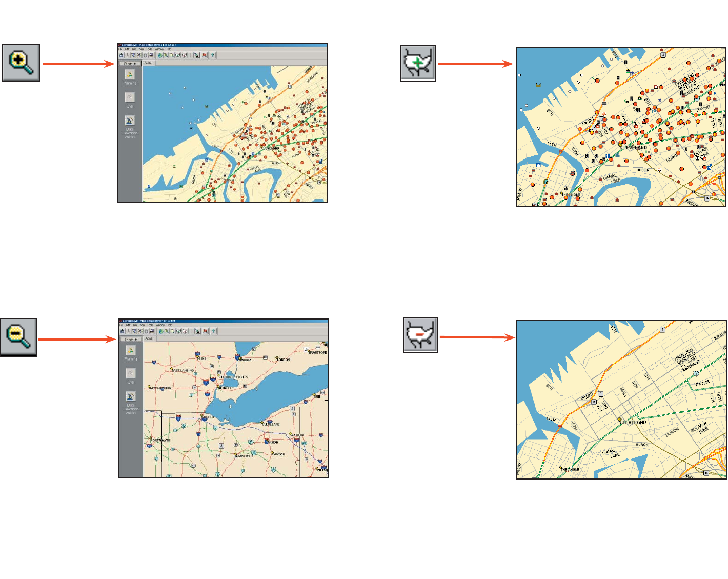Click the large standalone Zoom In magnifier icon
Image resolution: width=728 pixels, height=579 pixels.
point(21,63)
